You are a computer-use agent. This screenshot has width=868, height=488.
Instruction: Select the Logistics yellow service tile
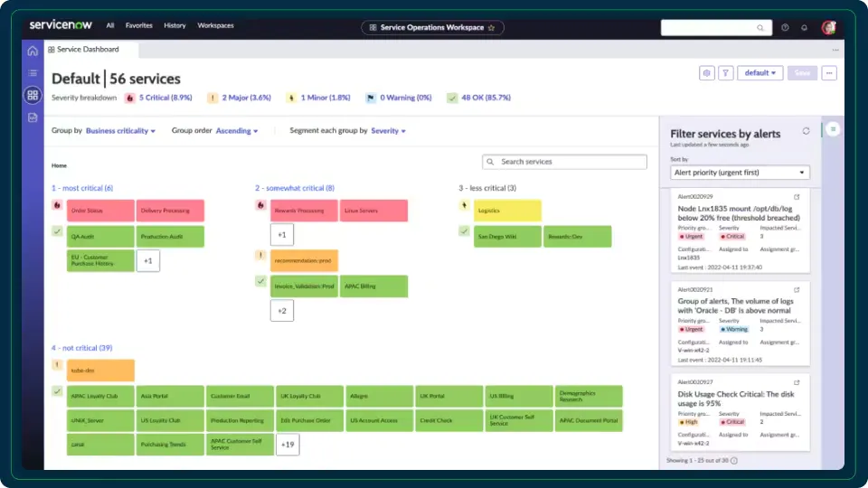coord(507,211)
